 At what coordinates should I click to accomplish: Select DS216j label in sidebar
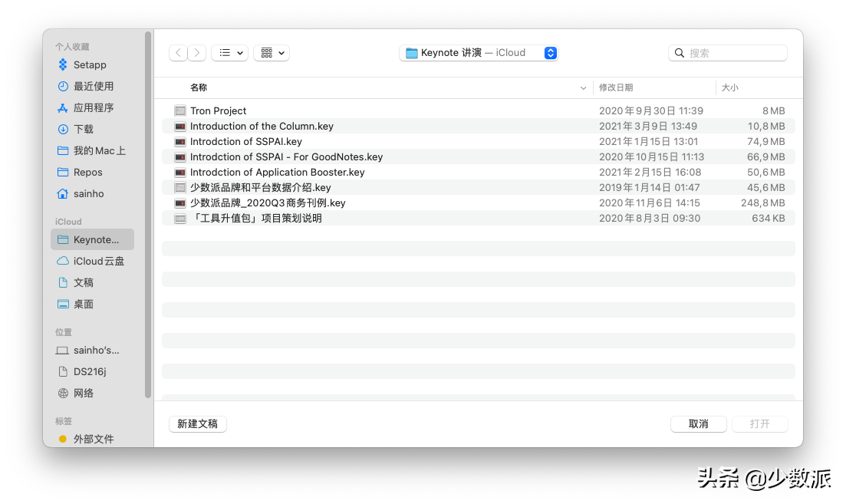(90, 372)
